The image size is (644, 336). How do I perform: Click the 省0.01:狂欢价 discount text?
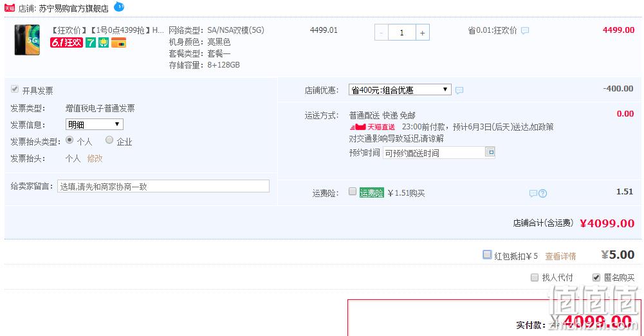pos(492,30)
